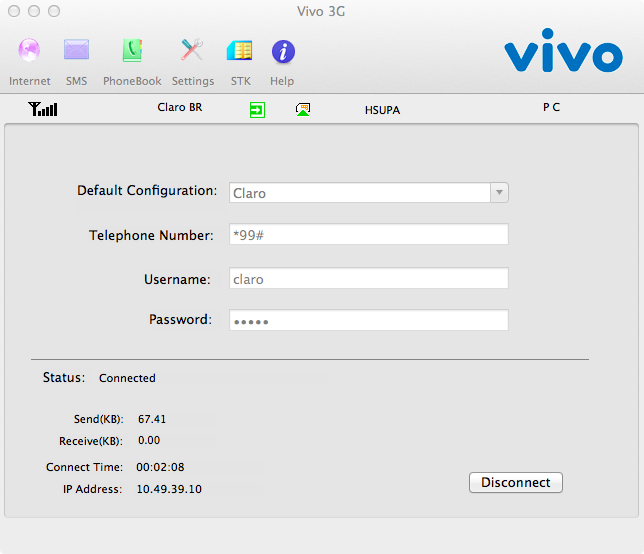Click the P C status text

[551, 107]
